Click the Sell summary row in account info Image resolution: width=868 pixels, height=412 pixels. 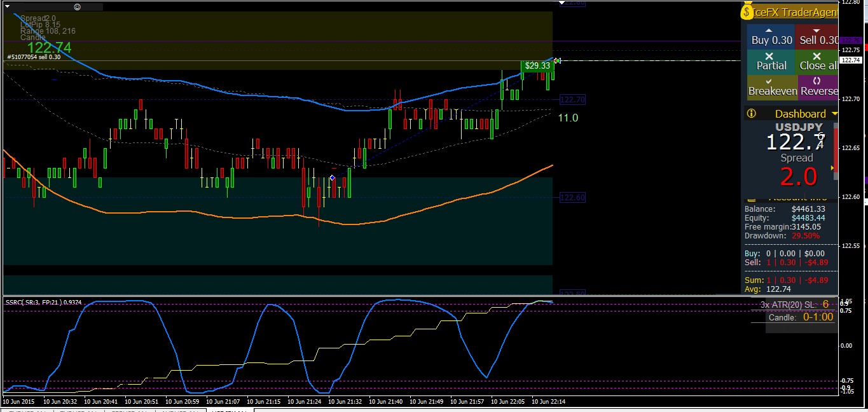click(x=785, y=262)
